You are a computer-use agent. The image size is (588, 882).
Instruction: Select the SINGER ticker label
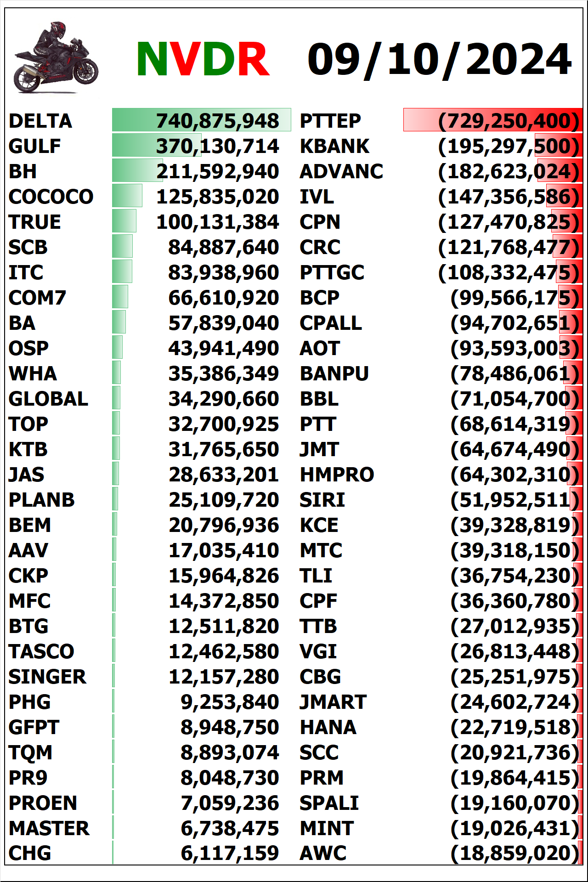click(x=47, y=677)
